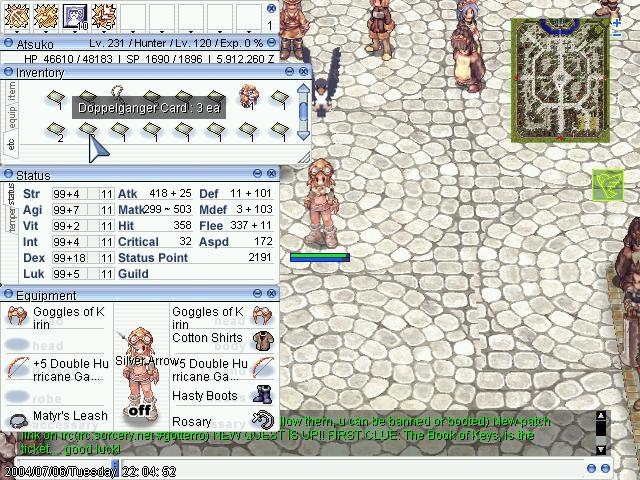Activate the level 5 starburst skill in the hotbar

pyautogui.click(x=104, y=16)
